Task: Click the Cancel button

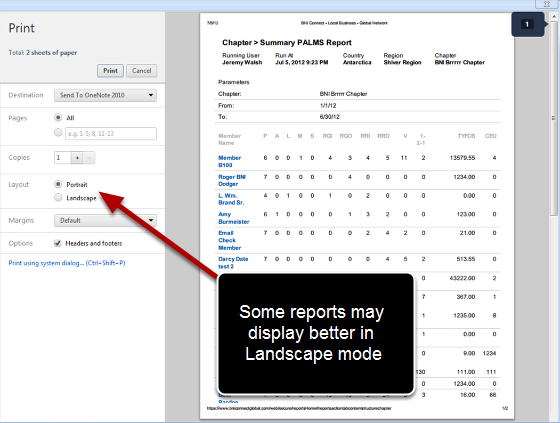Action: click(141, 71)
